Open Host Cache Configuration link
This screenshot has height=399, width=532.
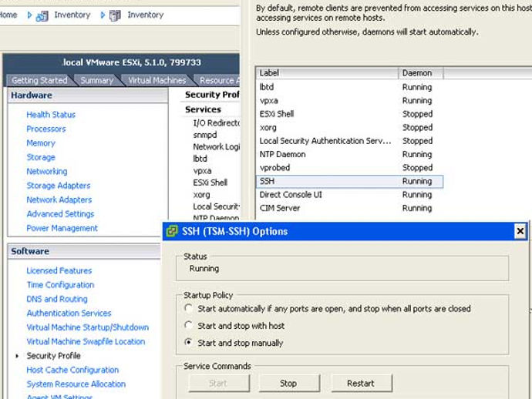coord(72,370)
